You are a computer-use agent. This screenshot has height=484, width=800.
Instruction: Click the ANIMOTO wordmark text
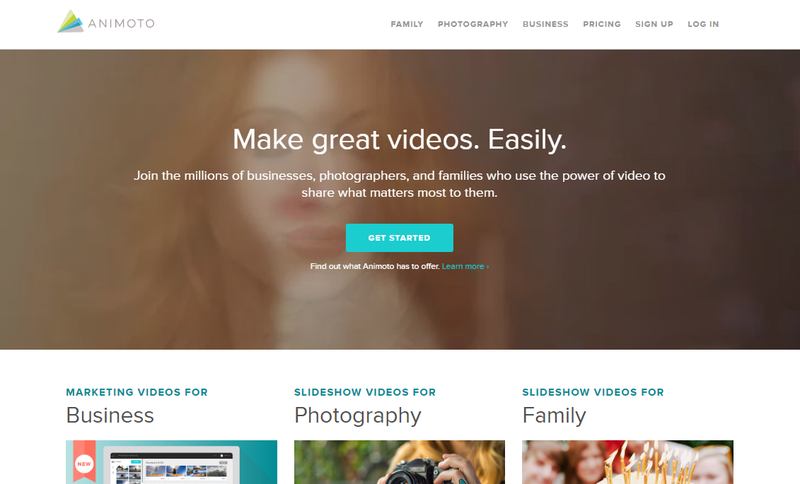coord(121,23)
